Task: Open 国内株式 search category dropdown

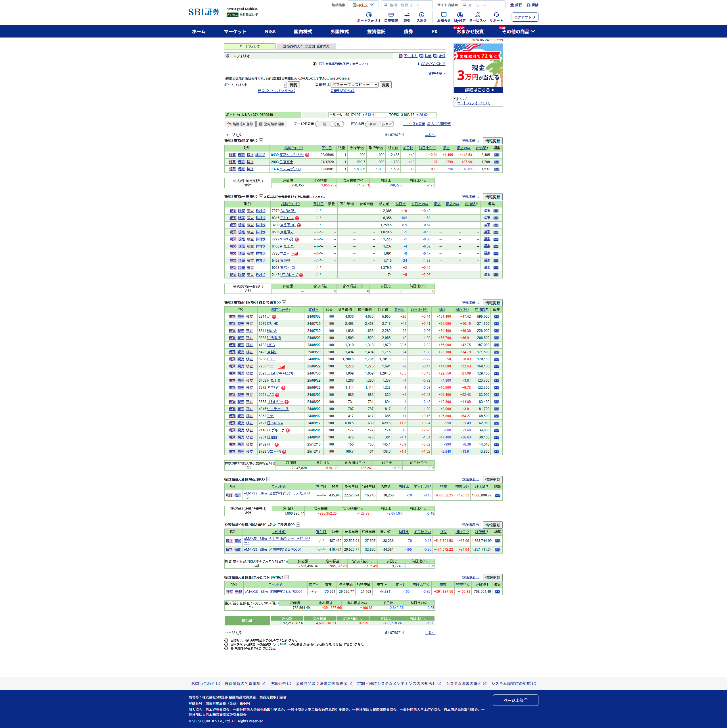Action: click(363, 5)
